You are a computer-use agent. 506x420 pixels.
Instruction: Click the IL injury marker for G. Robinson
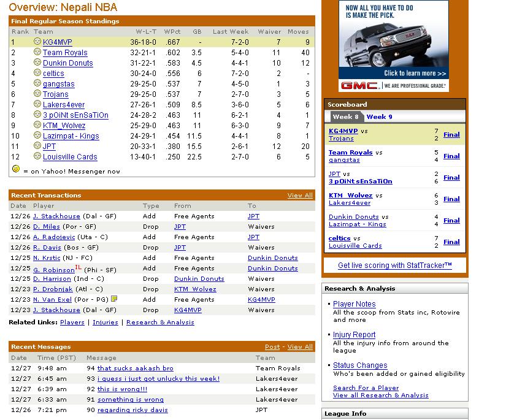pyautogui.click(x=79, y=267)
